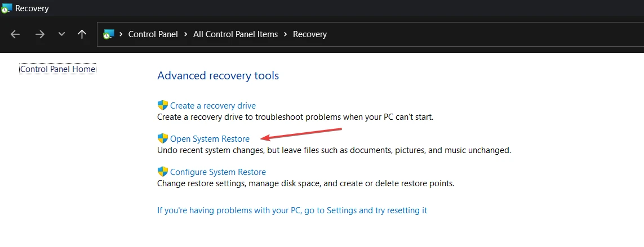Go back using the back arrow
The image size is (644, 247).
click(15, 34)
